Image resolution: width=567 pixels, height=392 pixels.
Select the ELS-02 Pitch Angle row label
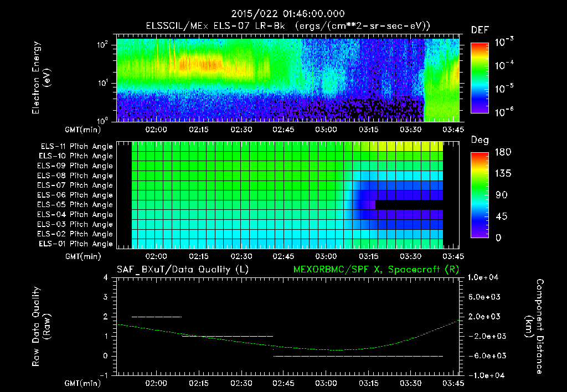(75, 234)
